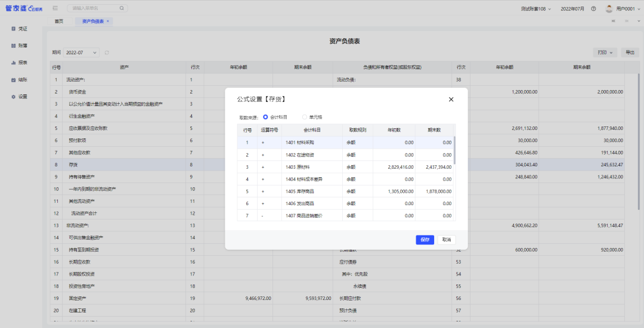
Task: Toggle the hamburger menu collapse icon
Action: [55, 8]
